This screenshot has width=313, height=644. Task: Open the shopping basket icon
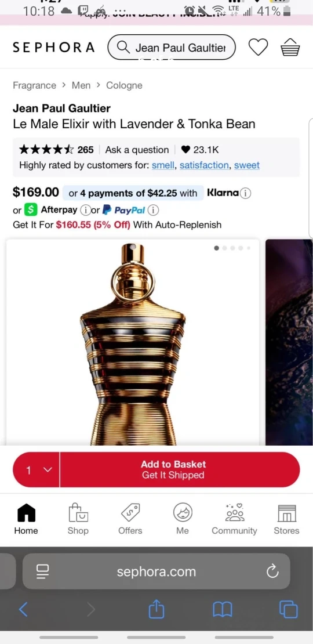point(290,47)
